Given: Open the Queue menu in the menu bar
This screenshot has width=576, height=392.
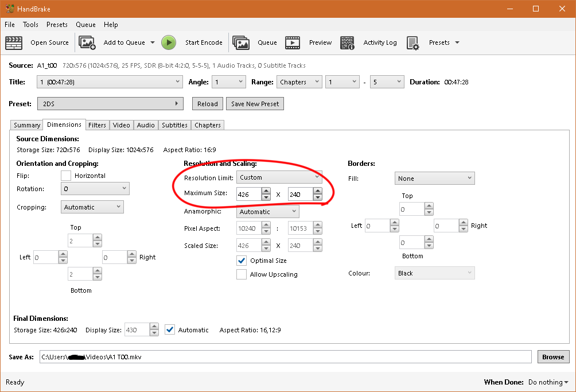Looking at the screenshot, I should 85,25.
